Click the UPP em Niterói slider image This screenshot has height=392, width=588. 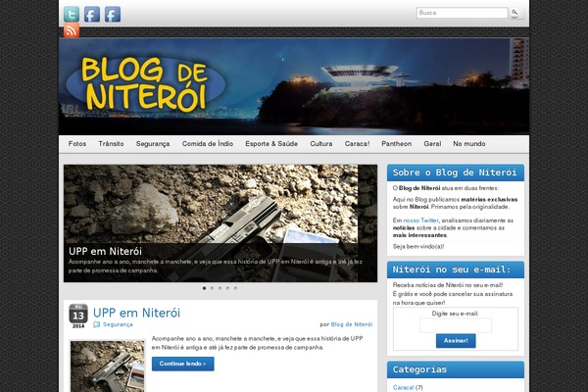[220, 223]
